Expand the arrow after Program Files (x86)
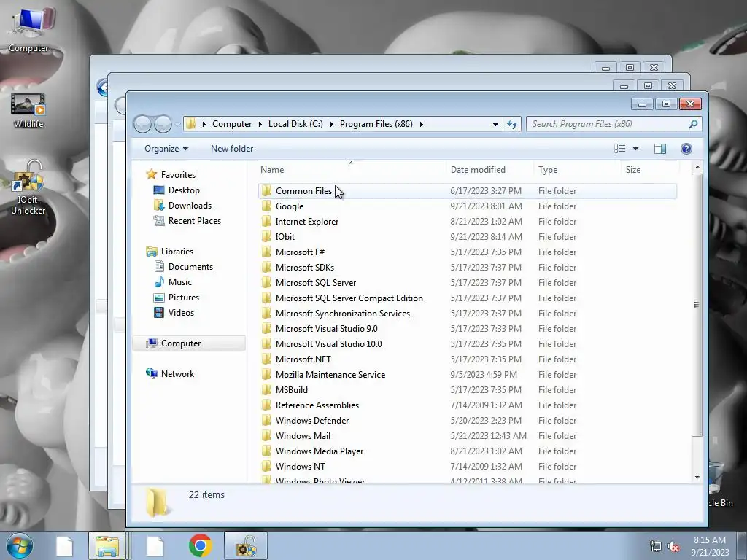Image resolution: width=747 pixels, height=560 pixels. [x=421, y=124]
